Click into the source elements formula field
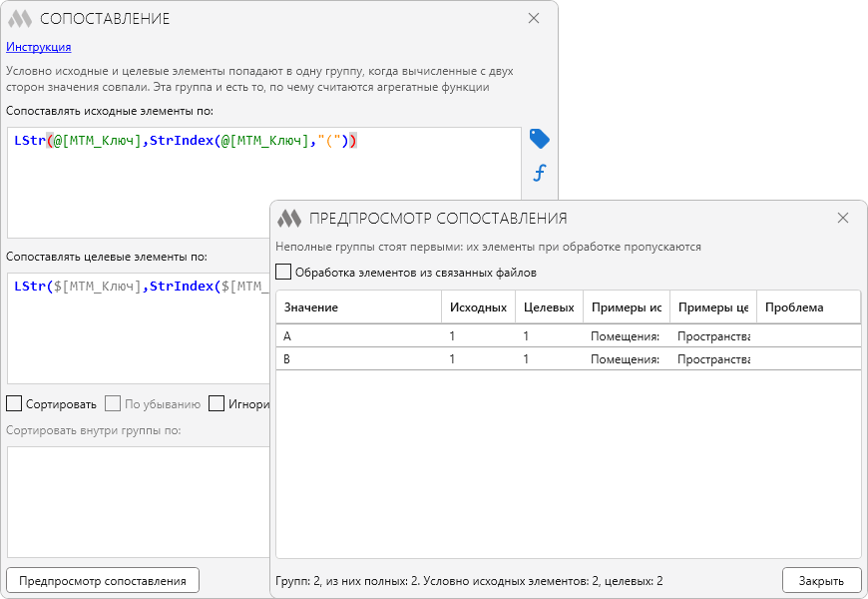This screenshot has width=868, height=599. [264, 183]
